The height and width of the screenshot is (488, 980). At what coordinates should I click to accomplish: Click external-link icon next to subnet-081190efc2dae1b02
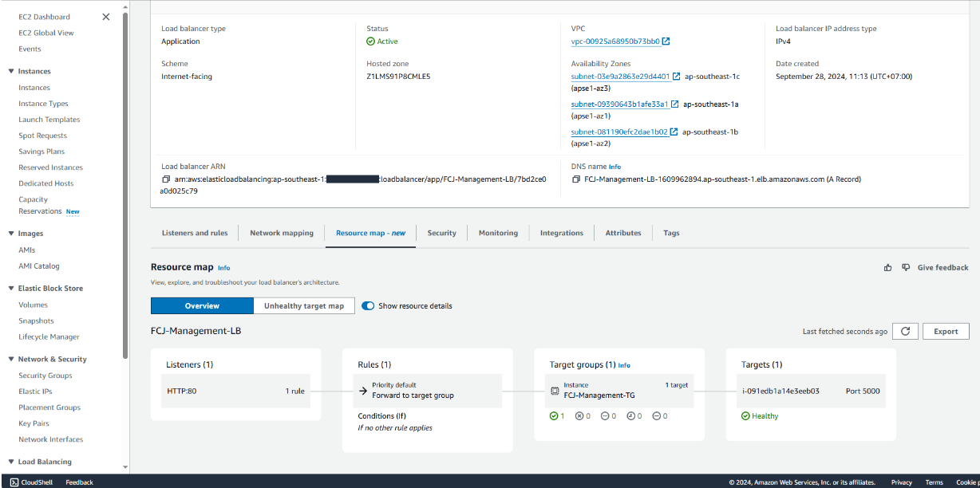[x=674, y=132]
